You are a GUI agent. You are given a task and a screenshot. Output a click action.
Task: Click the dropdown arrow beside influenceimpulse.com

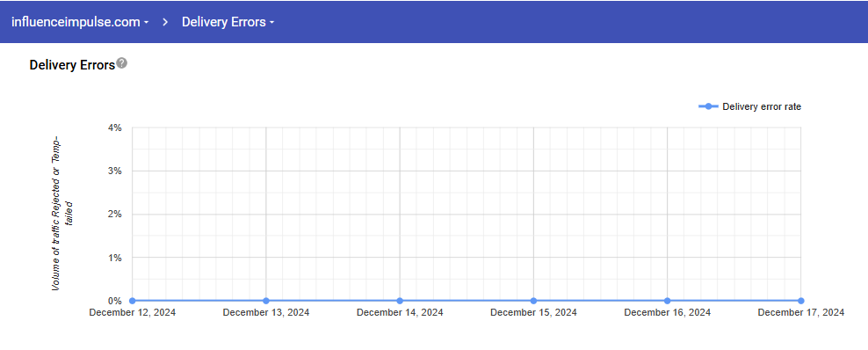coord(146,23)
